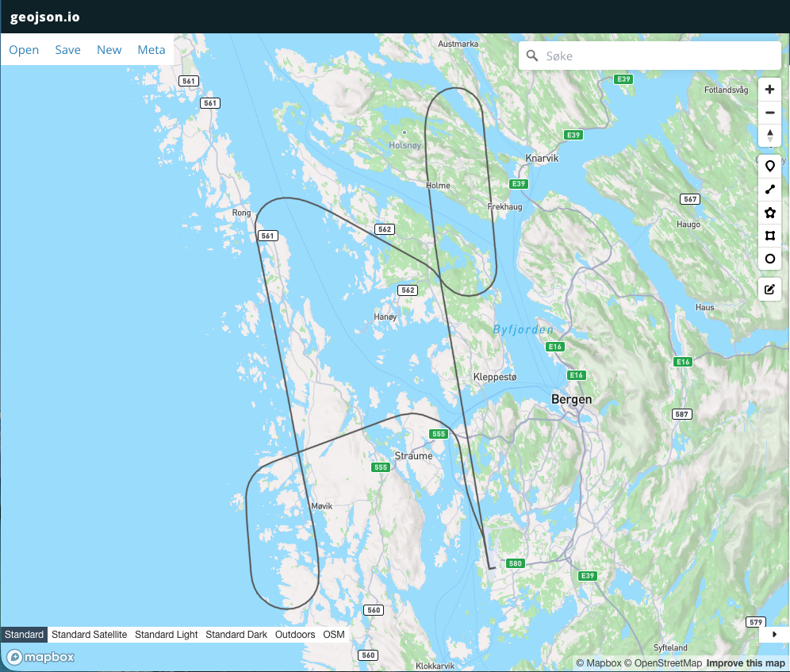
Task: Zoom out using the minus button
Action: pos(769,113)
